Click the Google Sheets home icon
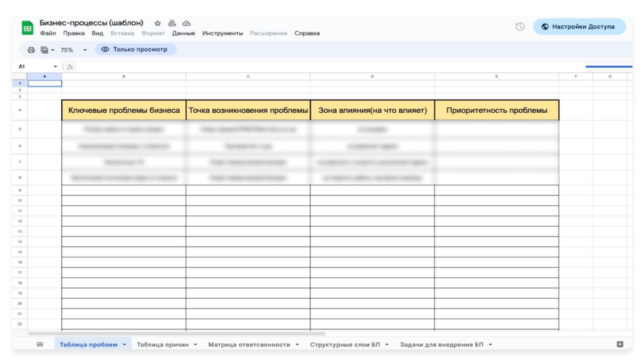Screen dimensions: 644x363 [28, 28]
